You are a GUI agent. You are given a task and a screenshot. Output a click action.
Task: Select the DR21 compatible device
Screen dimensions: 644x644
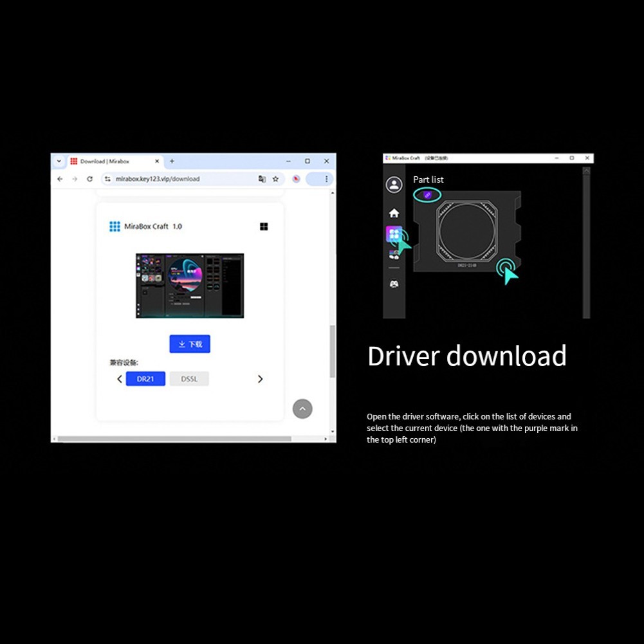(145, 379)
